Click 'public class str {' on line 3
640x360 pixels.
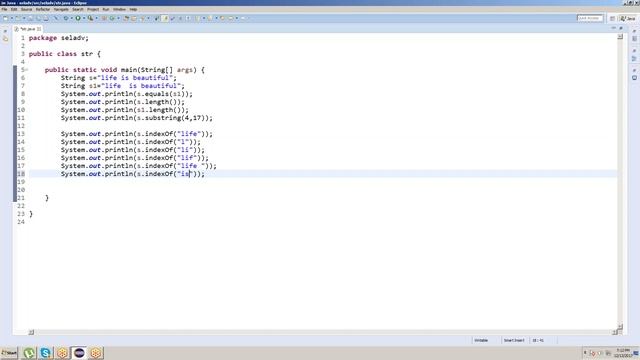64,54
